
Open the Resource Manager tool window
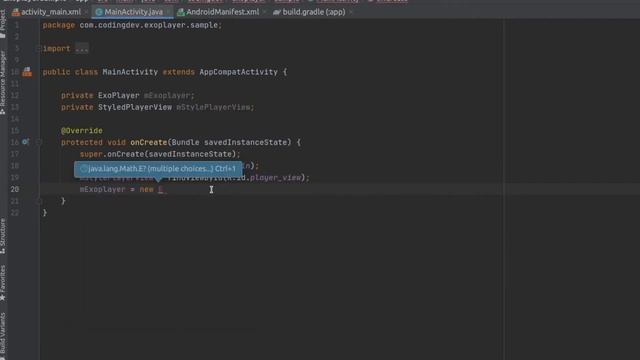click(3, 83)
